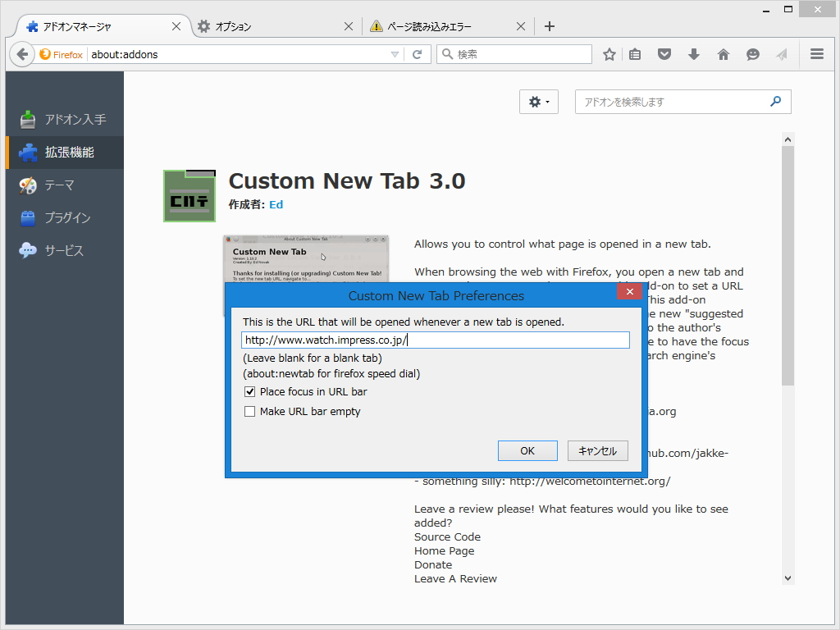Enable the Make URL bar empty checkbox
Screen dimensions: 840x630
pos(250,411)
